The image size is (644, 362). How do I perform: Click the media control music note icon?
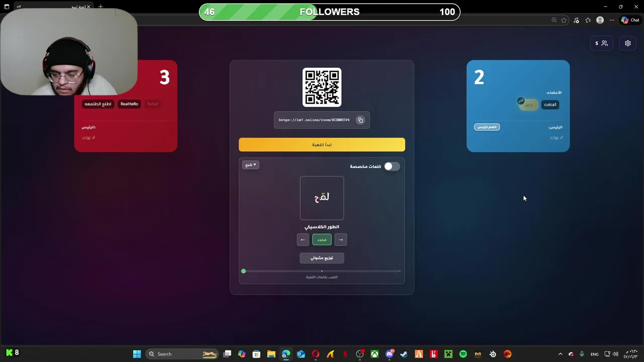click(x=576, y=20)
